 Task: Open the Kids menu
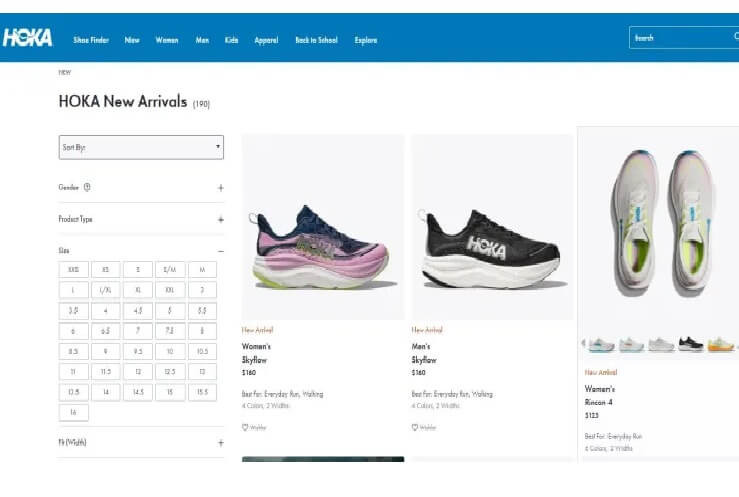[x=231, y=40]
